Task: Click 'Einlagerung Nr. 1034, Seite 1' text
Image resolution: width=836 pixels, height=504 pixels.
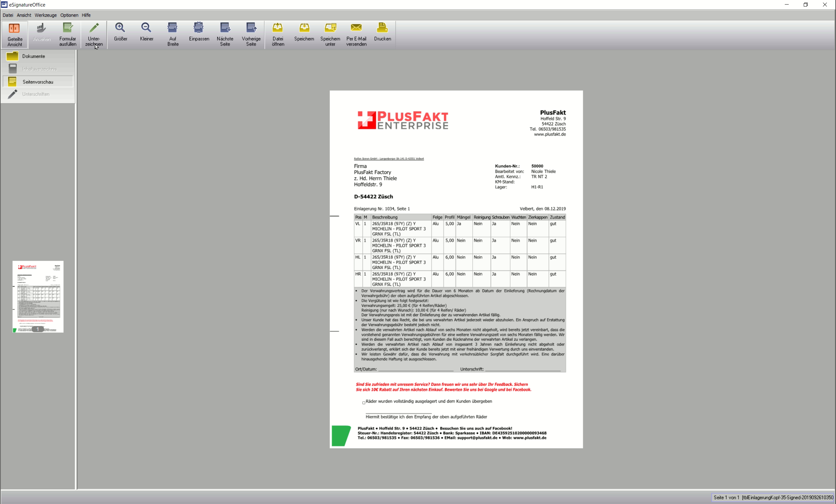Action: 382,209
